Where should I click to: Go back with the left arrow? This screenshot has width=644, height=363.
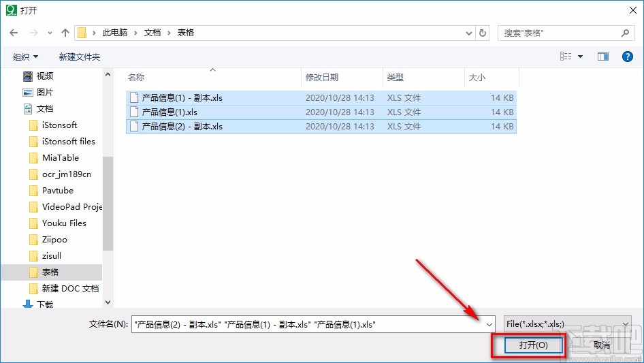coord(14,33)
